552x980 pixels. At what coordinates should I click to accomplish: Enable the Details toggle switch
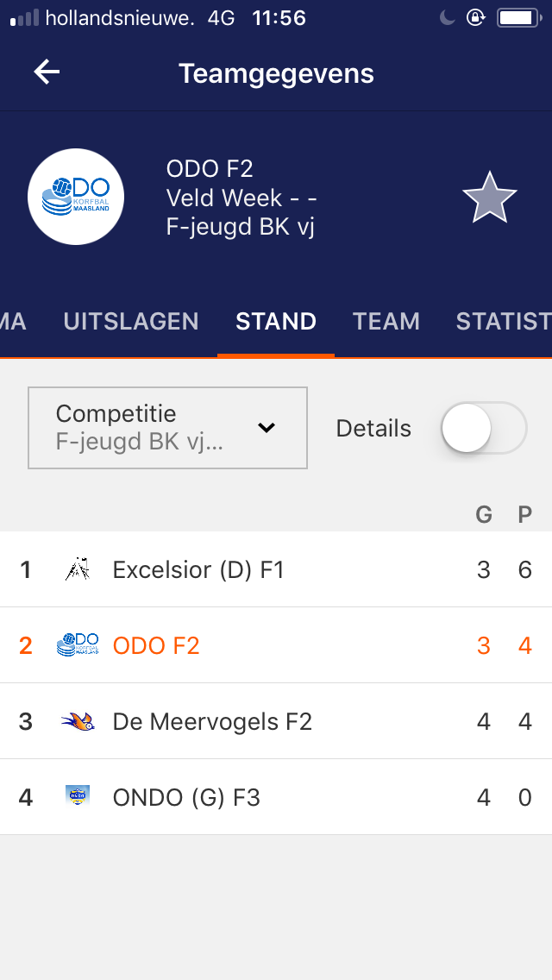(483, 428)
